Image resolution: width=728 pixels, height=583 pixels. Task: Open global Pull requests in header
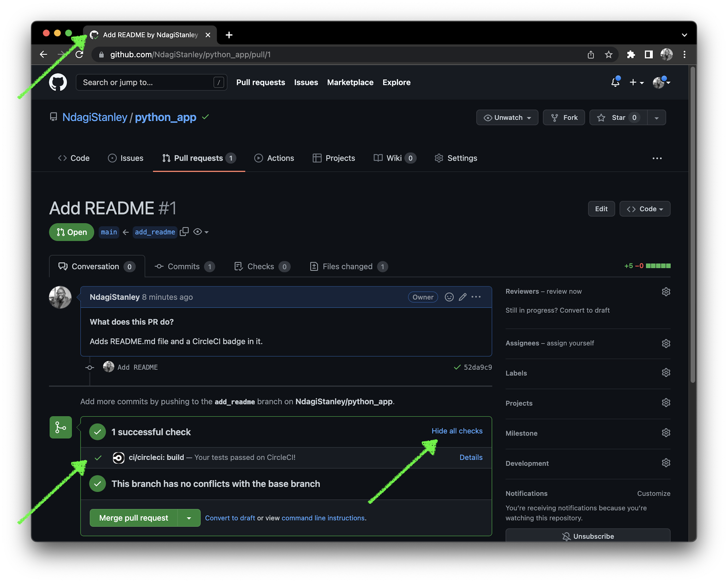261,83
